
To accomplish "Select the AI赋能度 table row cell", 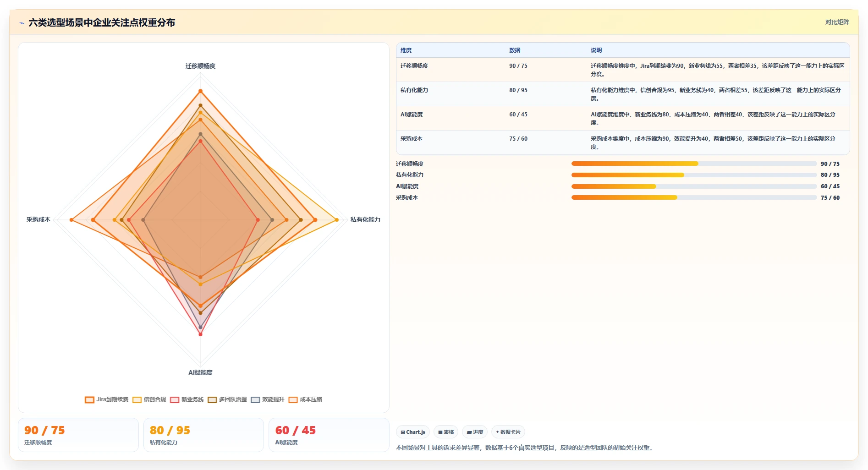I will point(412,115).
